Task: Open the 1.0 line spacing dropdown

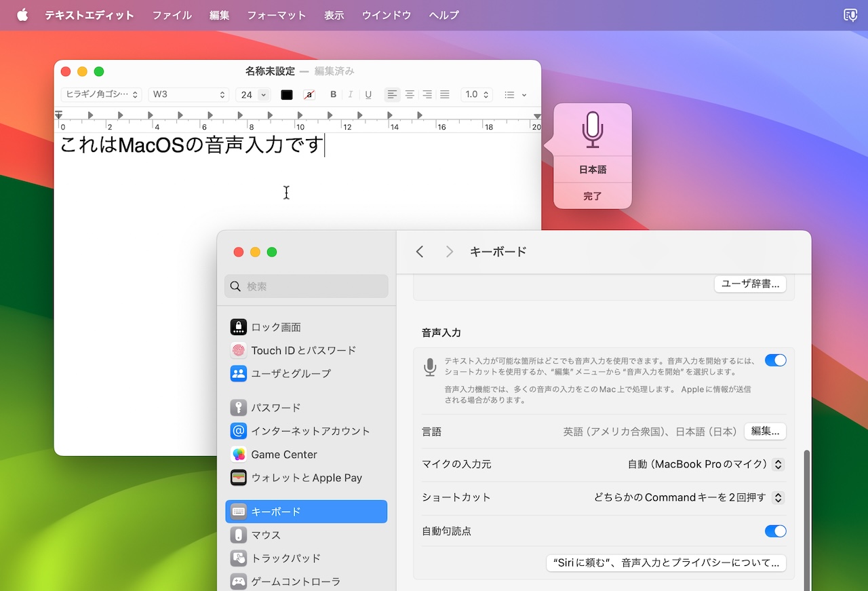Action: point(477,95)
